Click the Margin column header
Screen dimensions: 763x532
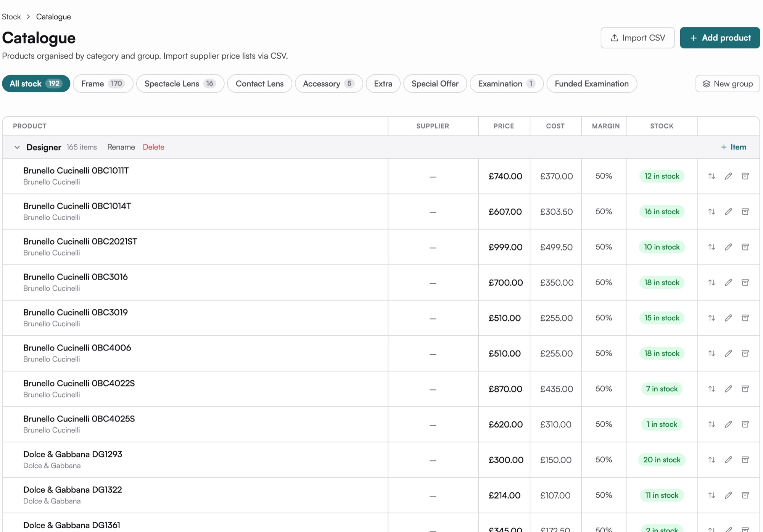coord(605,126)
